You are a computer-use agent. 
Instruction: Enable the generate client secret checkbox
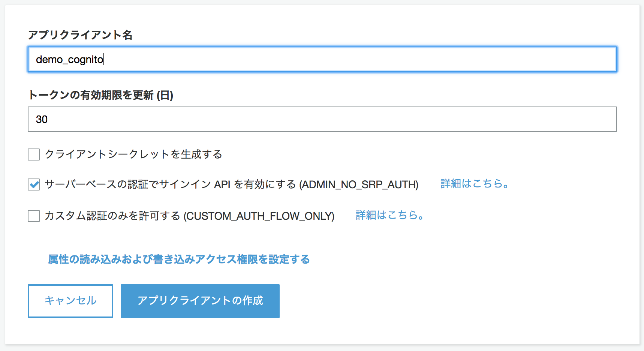click(x=34, y=154)
